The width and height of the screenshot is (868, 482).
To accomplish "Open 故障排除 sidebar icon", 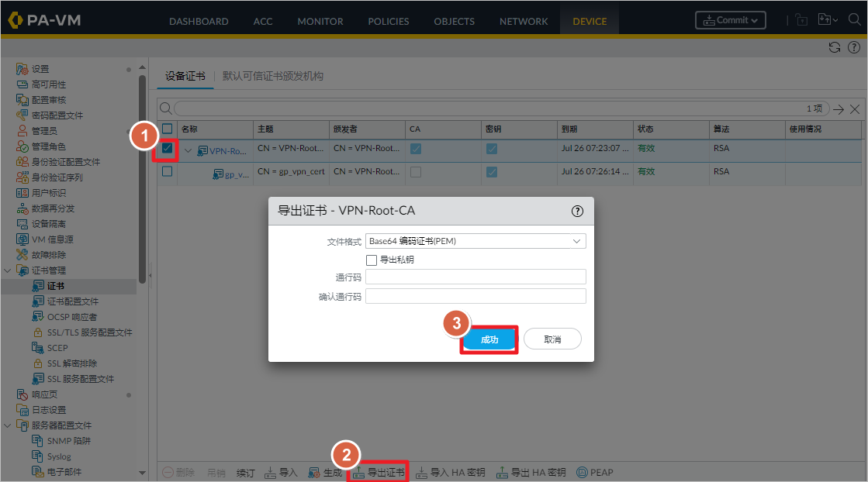I will pos(22,255).
